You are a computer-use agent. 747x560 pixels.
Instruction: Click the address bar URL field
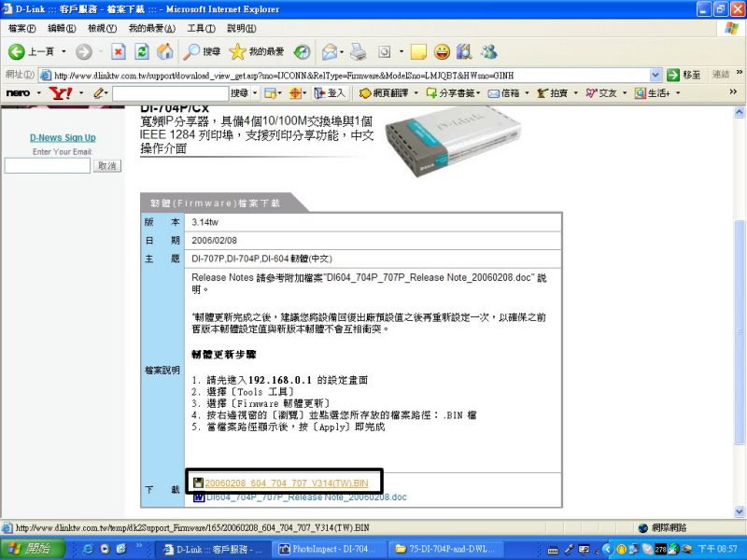351,75
